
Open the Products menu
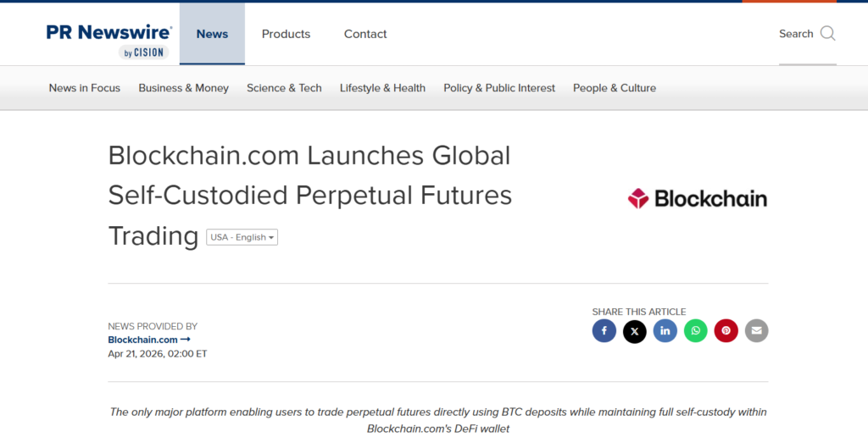(x=286, y=34)
